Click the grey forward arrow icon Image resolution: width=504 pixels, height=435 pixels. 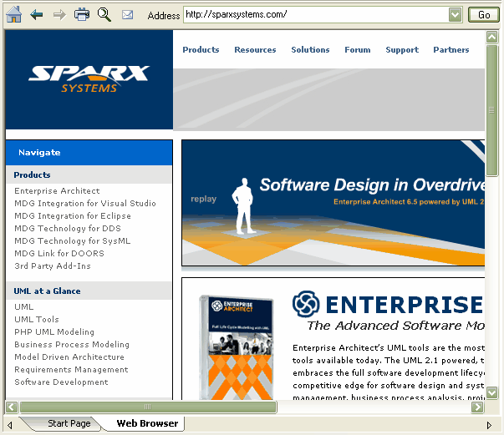pyautogui.click(x=59, y=14)
